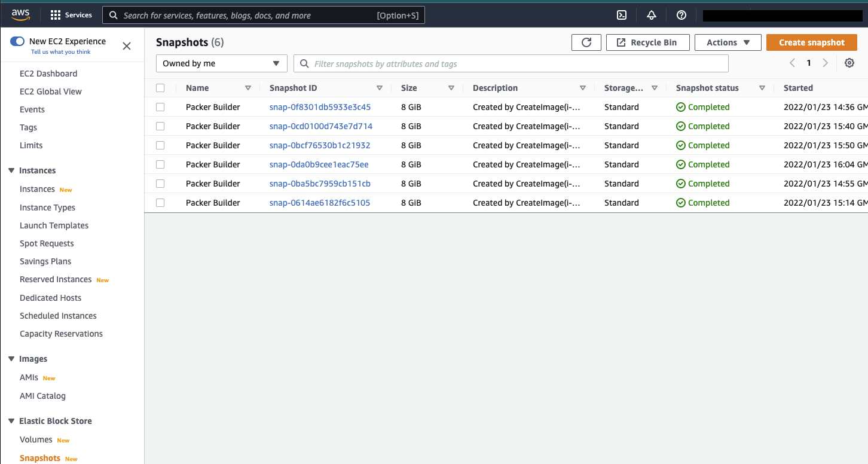Open snapshot link snap-0f8301db5933e3c45
The image size is (868, 464).
[320, 107]
